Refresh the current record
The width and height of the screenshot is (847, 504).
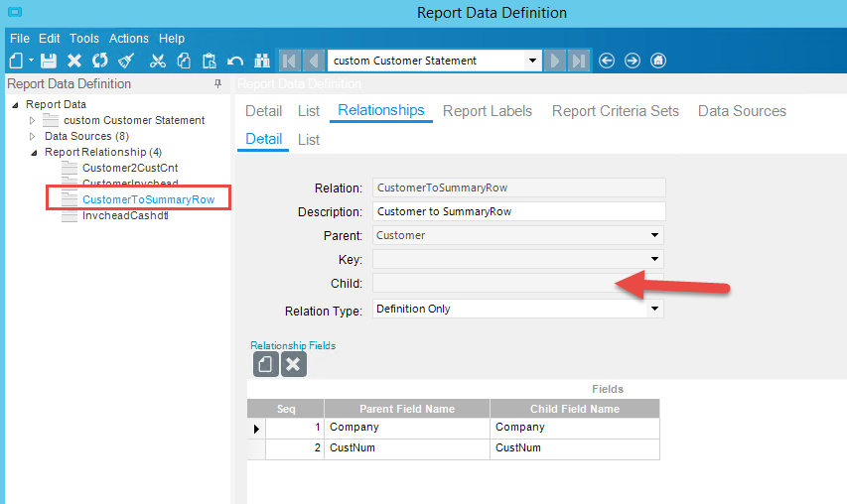coord(100,61)
